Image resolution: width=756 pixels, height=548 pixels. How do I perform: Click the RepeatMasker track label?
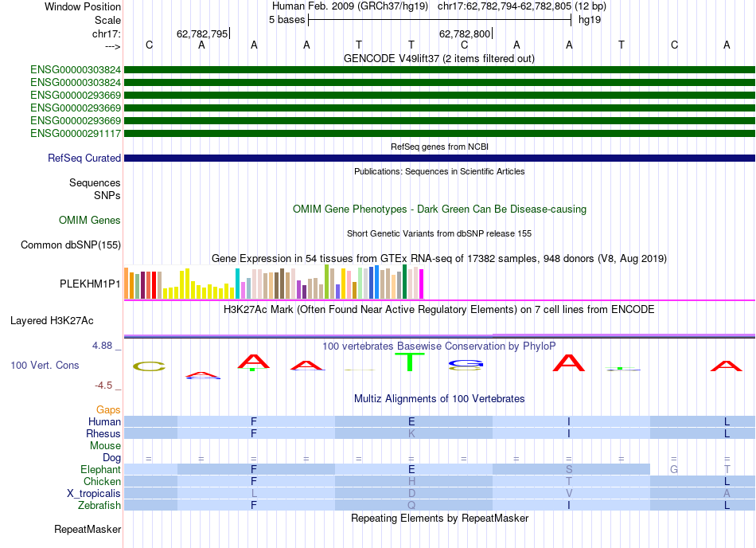click(x=88, y=529)
